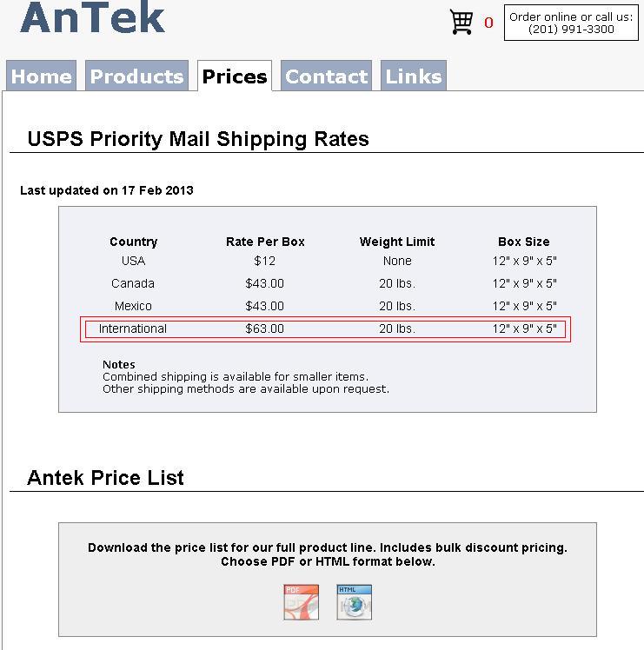
Task: Open the shopping cart icon
Action: pyautogui.click(x=461, y=22)
